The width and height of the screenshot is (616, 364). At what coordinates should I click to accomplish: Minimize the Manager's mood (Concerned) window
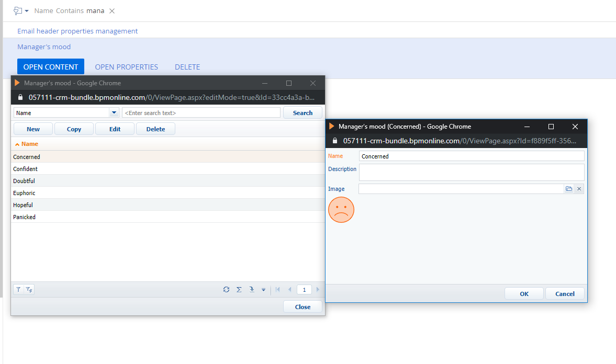coord(527,127)
